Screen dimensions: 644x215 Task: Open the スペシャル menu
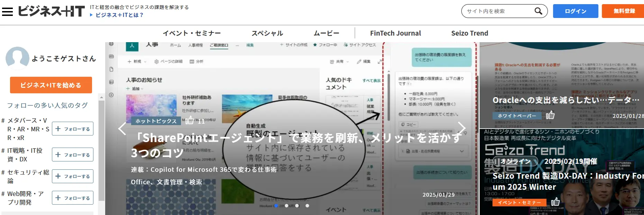pos(267,33)
